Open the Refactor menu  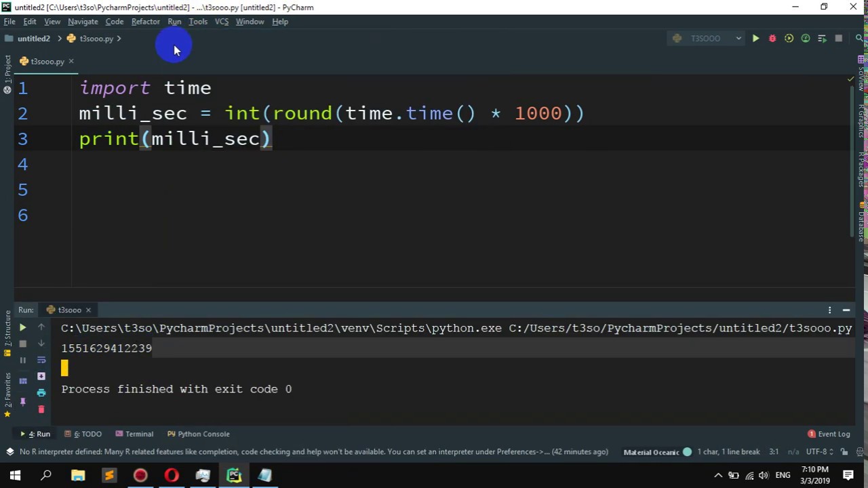[145, 22]
